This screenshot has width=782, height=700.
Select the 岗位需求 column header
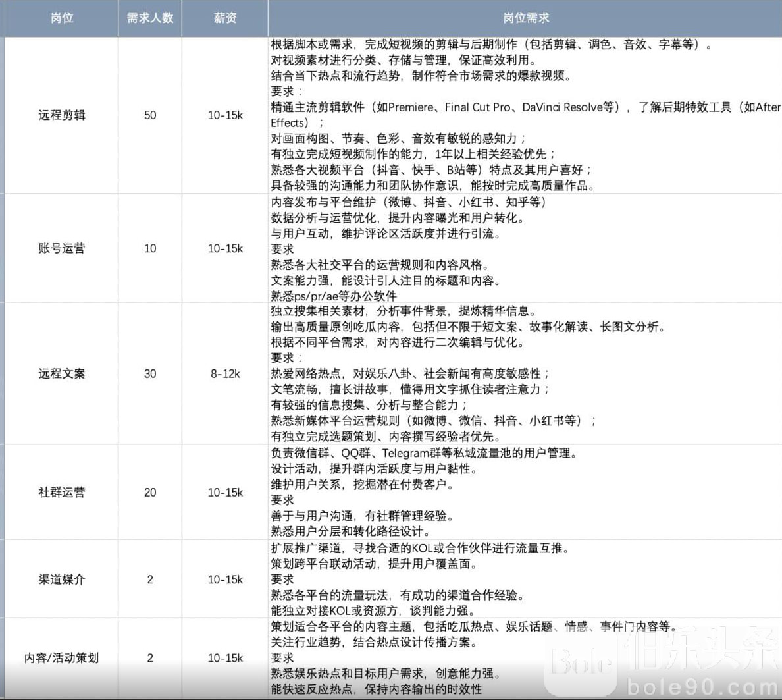click(525, 18)
